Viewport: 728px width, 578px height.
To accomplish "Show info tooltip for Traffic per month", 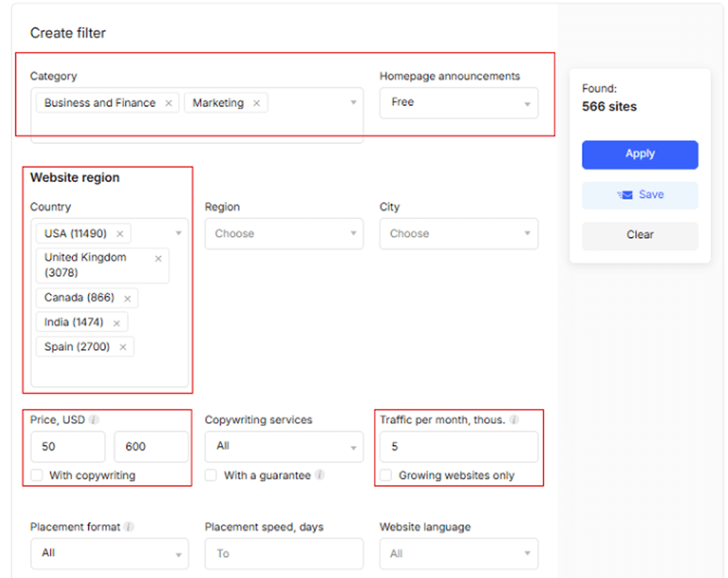I will (x=514, y=420).
